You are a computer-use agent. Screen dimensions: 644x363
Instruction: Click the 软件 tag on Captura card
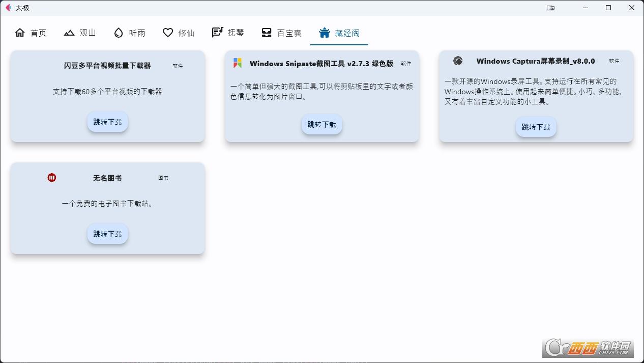point(614,61)
